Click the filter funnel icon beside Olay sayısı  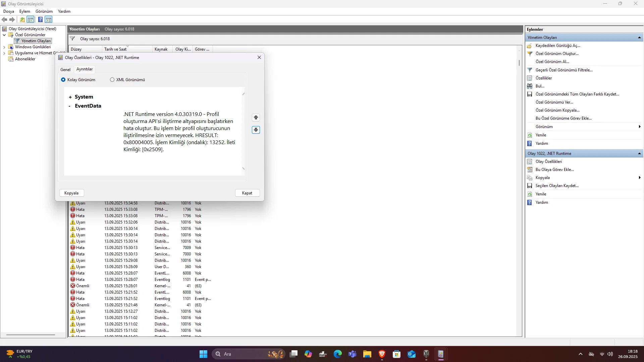pos(72,39)
